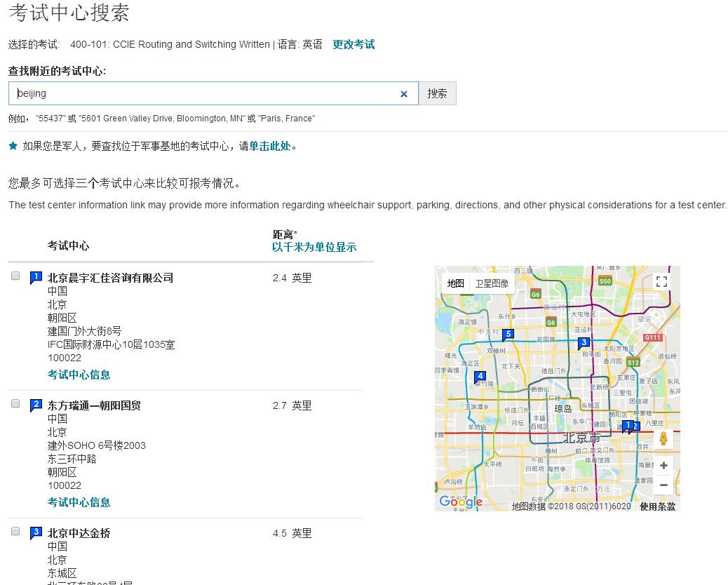The height and width of the screenshot is (585, 728).
Task: Zoom in the map with plus
Action: point(663,465)
